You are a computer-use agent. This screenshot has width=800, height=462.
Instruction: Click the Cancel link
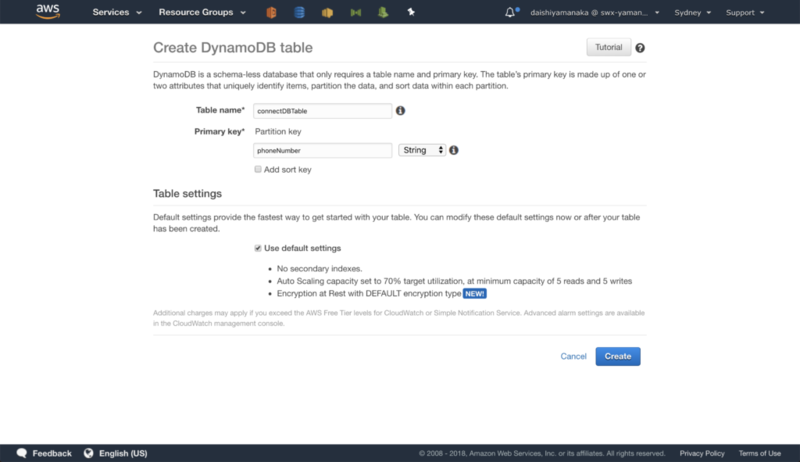pyautogui.click(x=573, y=356)
